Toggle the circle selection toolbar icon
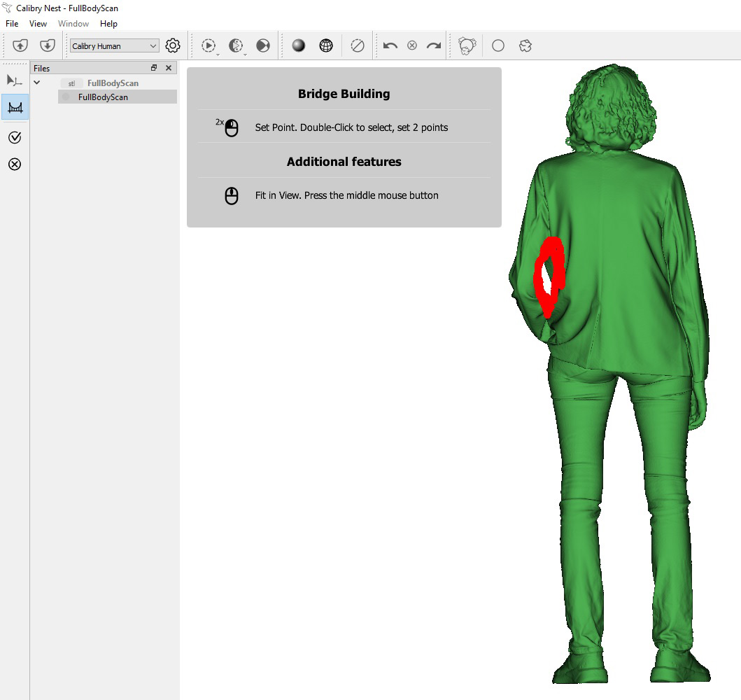This screenshot has height=700, width=741. (497, 45)
